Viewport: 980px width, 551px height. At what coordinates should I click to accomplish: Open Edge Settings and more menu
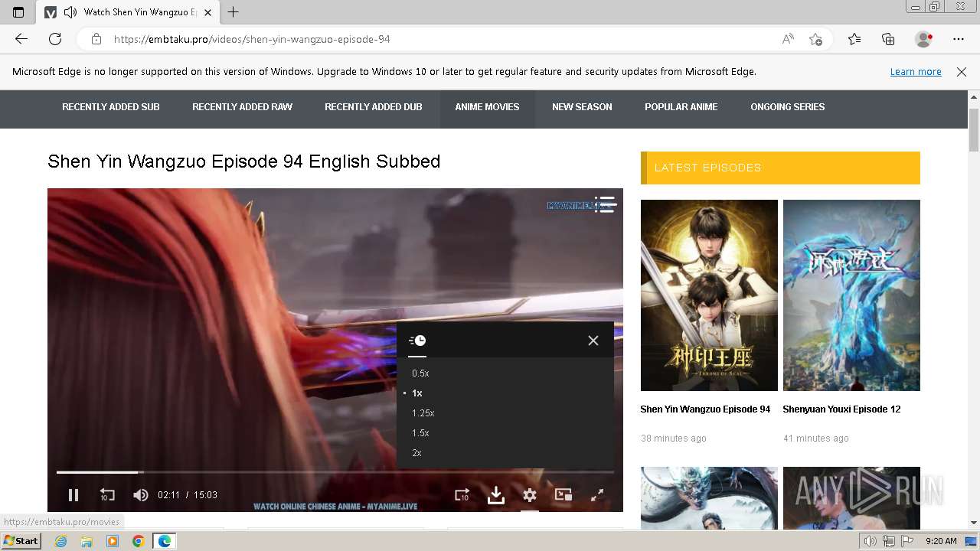959,39
